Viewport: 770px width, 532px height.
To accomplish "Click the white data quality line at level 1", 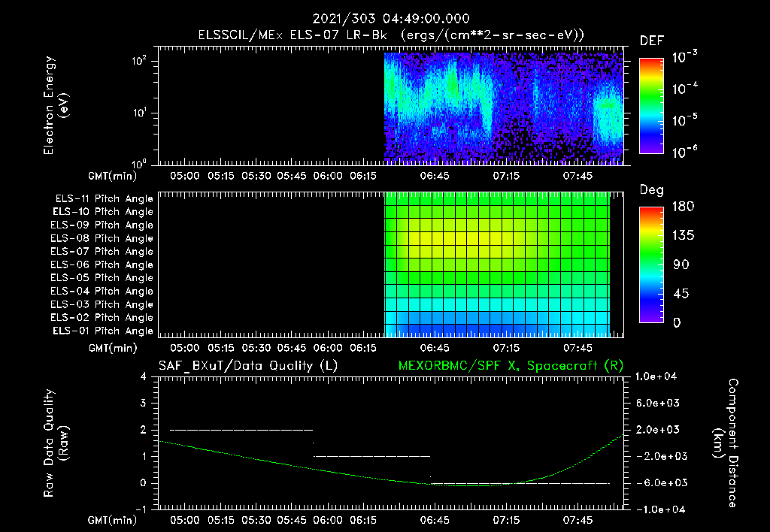I will click(371, 456).
